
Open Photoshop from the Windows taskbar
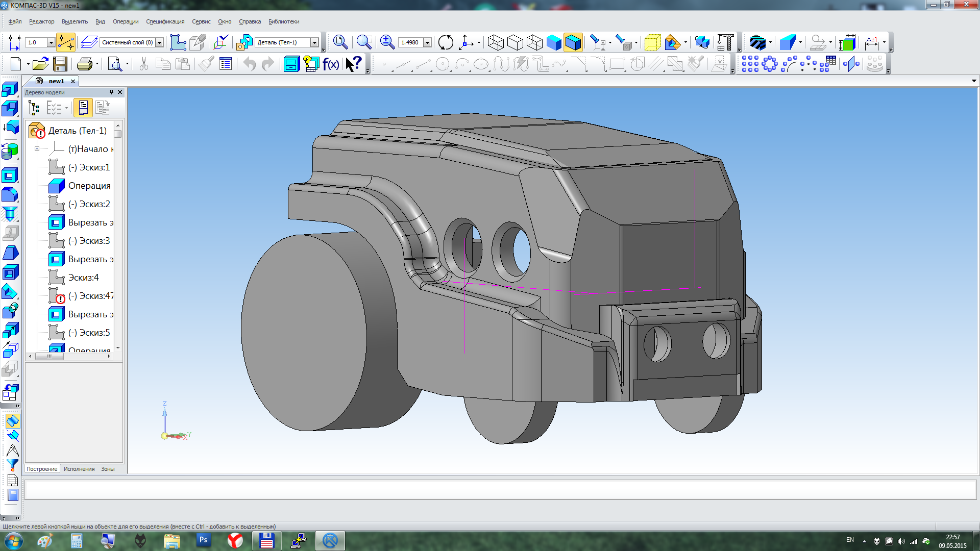203,540
